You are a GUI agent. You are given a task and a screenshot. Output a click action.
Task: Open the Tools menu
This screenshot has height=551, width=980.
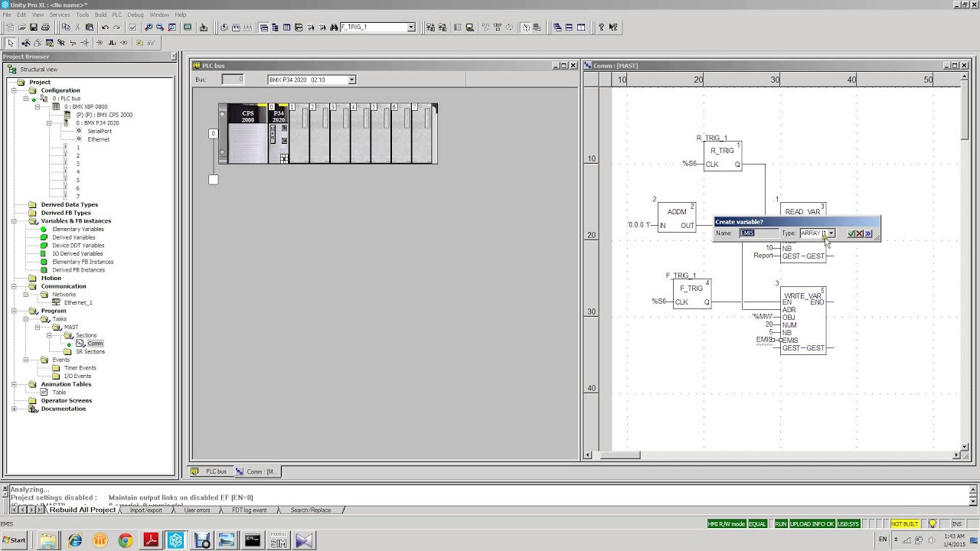point(82,15)
